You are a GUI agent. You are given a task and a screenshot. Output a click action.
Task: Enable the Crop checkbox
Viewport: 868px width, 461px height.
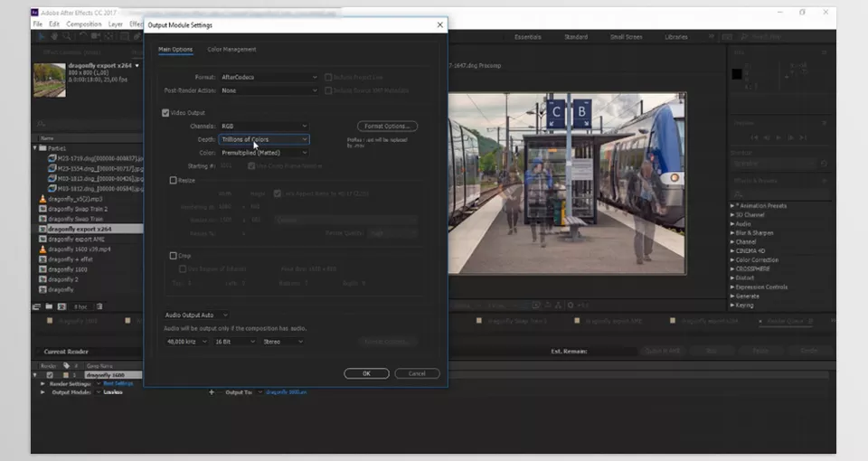point(174,256)
